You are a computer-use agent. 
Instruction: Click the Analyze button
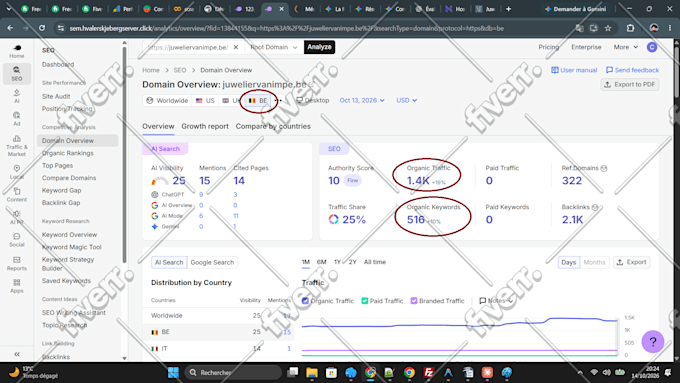pos(319,47)
